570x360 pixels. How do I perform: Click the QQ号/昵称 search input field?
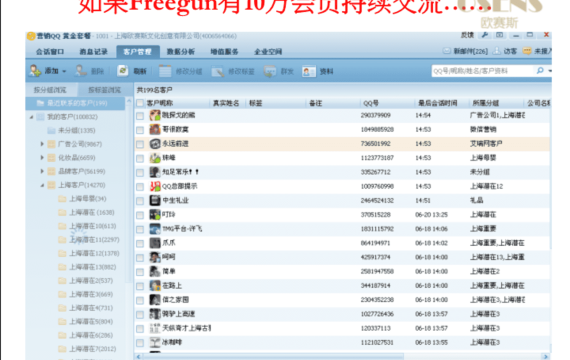(x=482, y=71)
